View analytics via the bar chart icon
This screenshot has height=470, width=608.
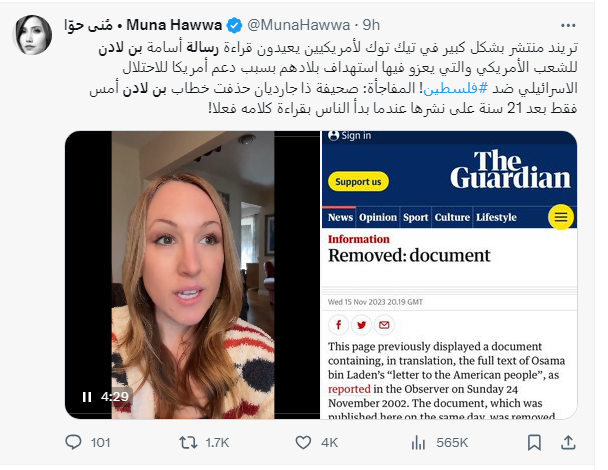pos(418,442)
